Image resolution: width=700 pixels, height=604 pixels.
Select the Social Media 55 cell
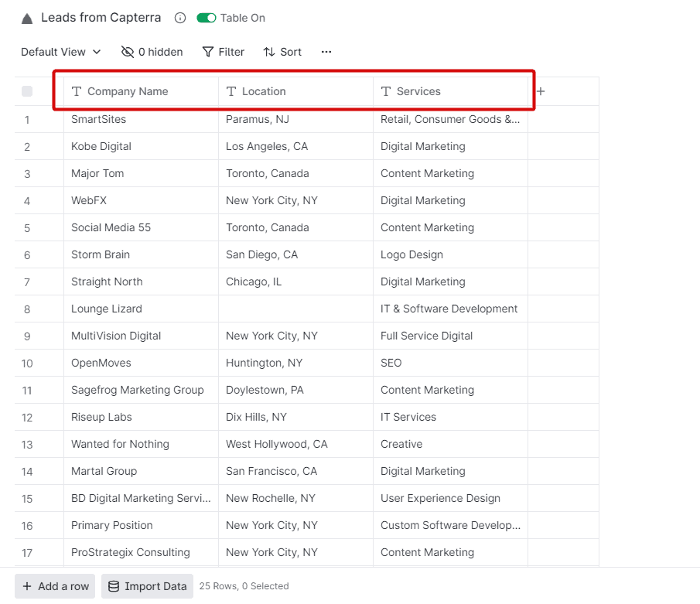(x=141, y=227)
